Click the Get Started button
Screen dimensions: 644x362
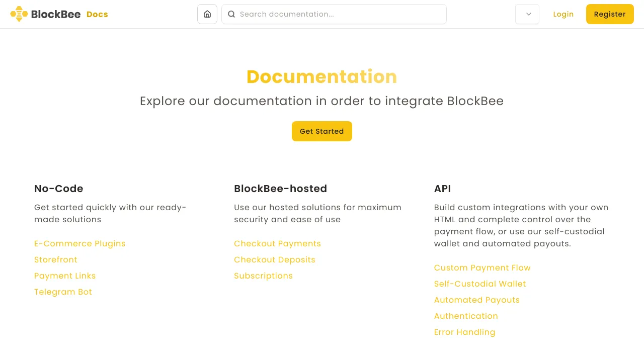[x=322, y=131]
